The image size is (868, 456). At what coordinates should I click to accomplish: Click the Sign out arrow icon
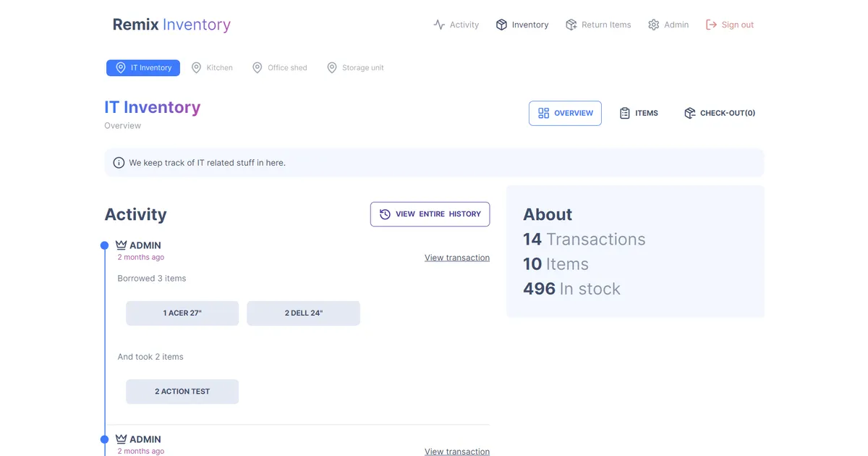point(711,25)
